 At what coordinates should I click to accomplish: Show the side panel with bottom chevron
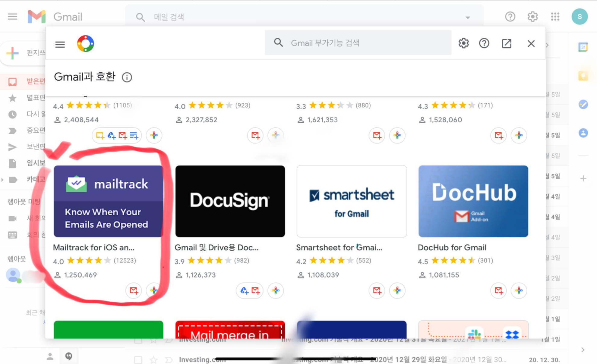(x=583, y=350)
